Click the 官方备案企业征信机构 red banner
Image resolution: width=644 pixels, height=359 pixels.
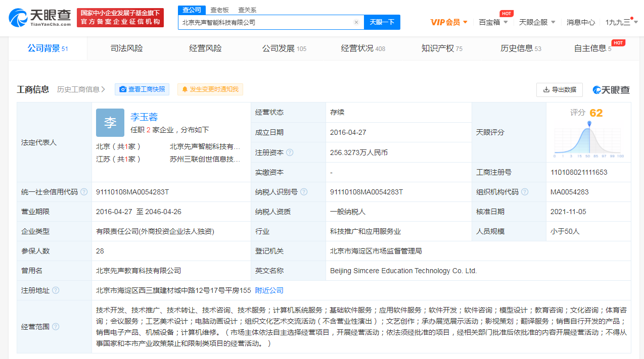[120, 18]
